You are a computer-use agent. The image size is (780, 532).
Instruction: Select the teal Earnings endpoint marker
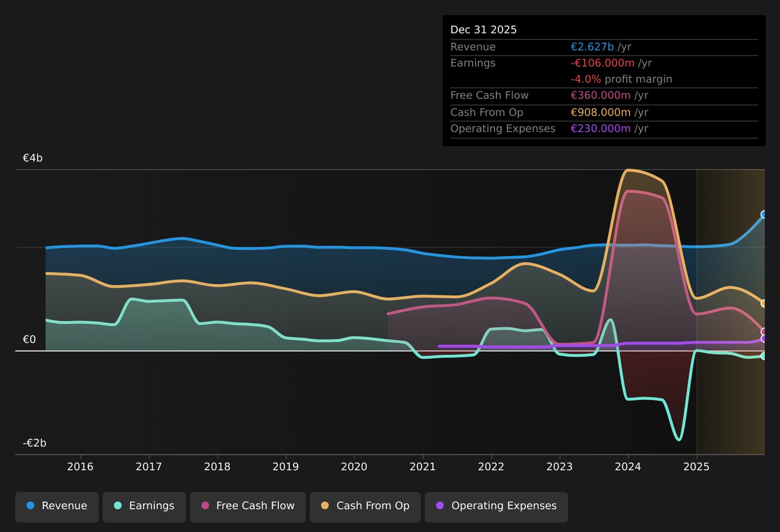pyautogui.click(x=764, y=356)
